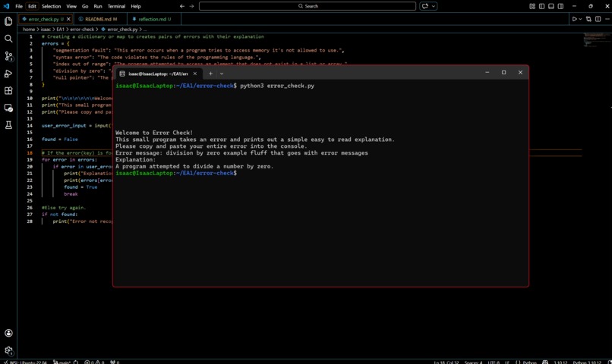Go back with the left arrow
This screenshot has height=364, width=612.
(182, 6)
